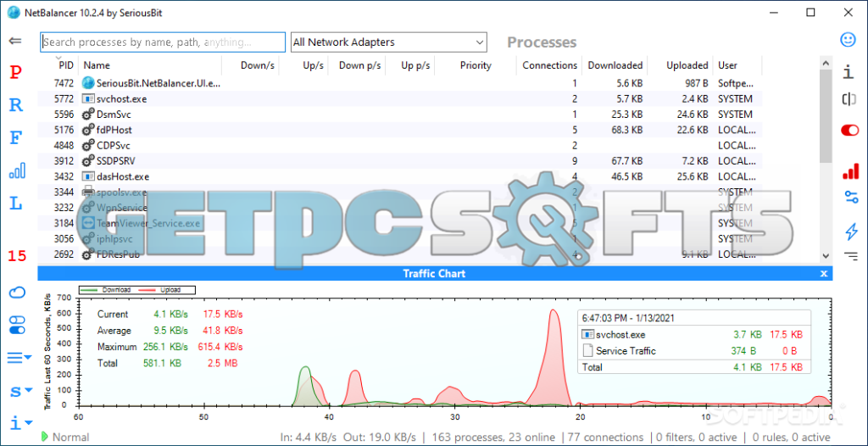Open the R sidebar section
The width and height of the screenshot is (868, 446).
tap(17, 105)
